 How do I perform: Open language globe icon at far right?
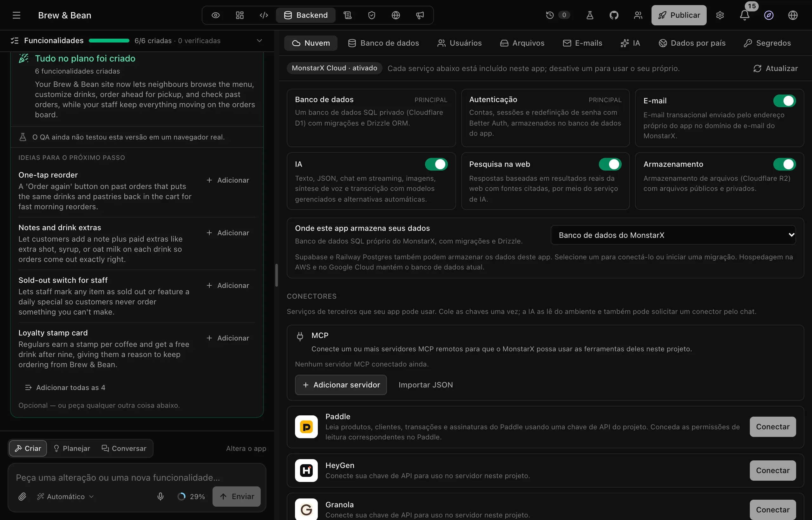click(793, 15)
